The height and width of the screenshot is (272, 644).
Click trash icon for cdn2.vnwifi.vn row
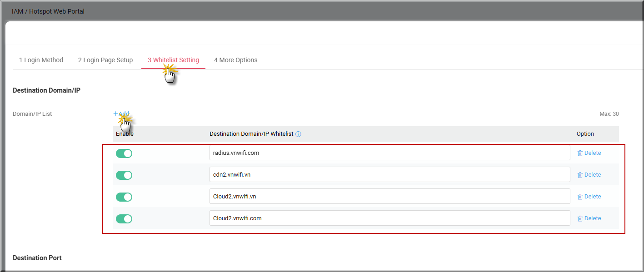tap(580, 175)
